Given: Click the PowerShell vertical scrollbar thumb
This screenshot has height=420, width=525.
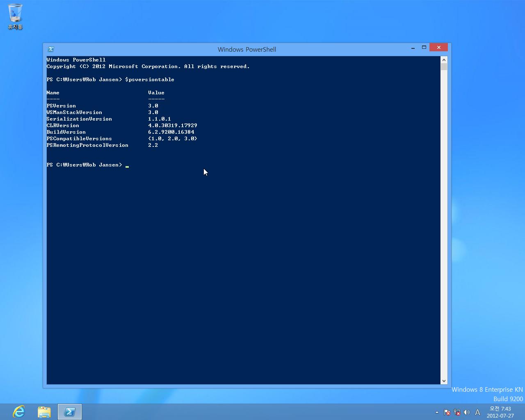Looking at the screenshot, I should point(444,67).
